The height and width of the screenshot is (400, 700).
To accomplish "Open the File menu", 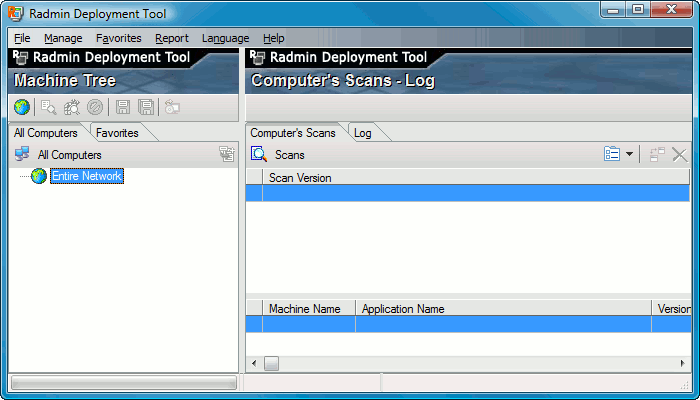I will (22, 38).
